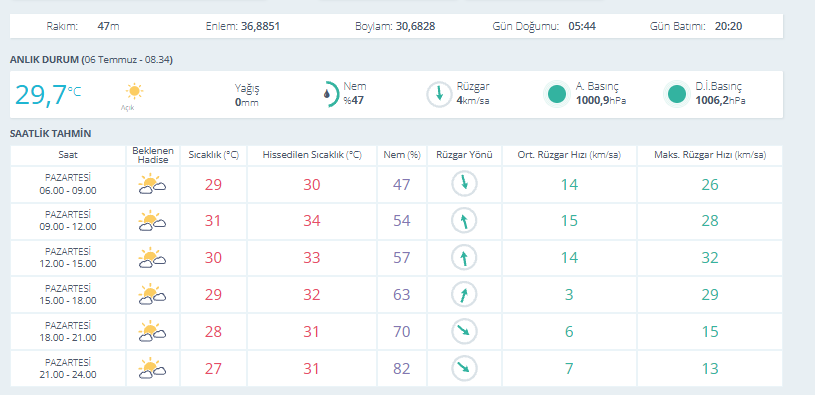Select the Hissedilen Sıcaklık column header

pyautogui.click(x=312, y=155)
